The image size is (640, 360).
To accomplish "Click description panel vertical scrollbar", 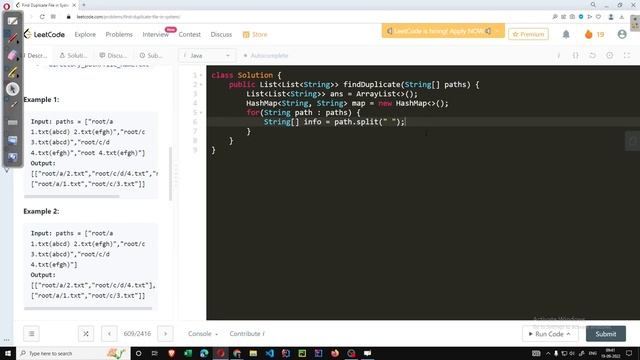I will (170, 173).
